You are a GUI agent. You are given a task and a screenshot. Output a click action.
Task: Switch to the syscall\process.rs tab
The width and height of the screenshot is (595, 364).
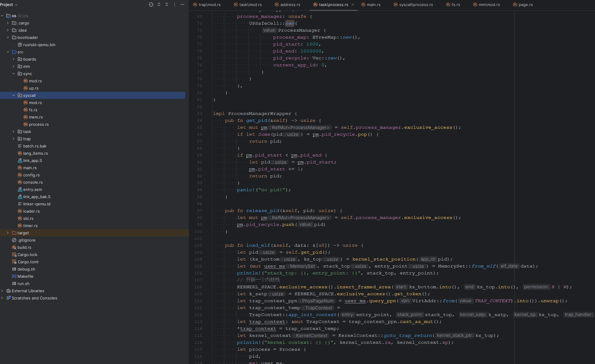tap(413, 5)
